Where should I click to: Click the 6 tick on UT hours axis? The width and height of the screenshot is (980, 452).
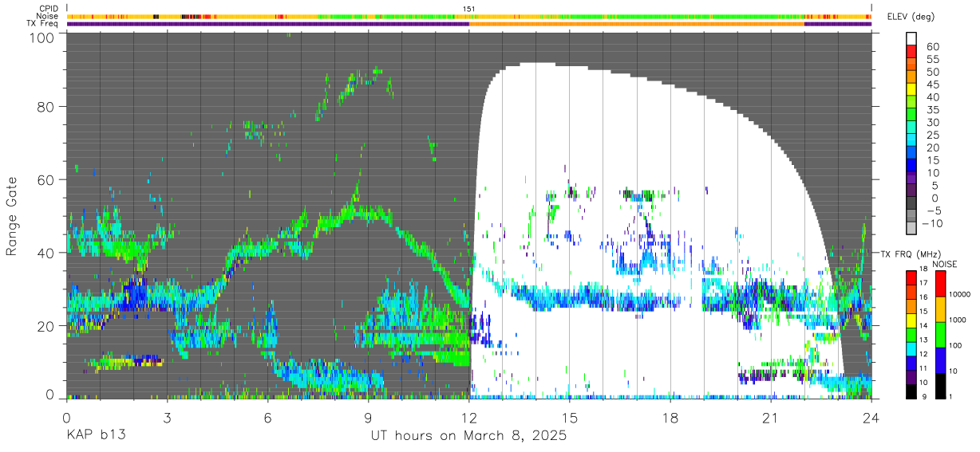267,417
